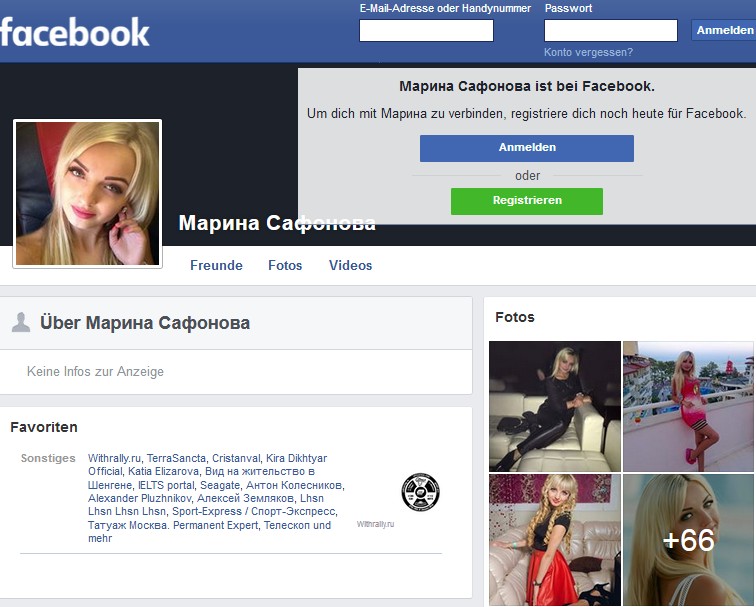Open photo of woman on balcony
756x607 pixels.
[688, 406]
